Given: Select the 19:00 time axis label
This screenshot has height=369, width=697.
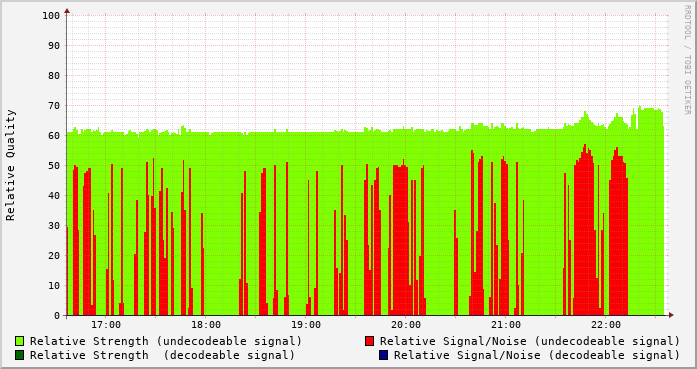Looking at the screenshot, I should pos(306,325).
